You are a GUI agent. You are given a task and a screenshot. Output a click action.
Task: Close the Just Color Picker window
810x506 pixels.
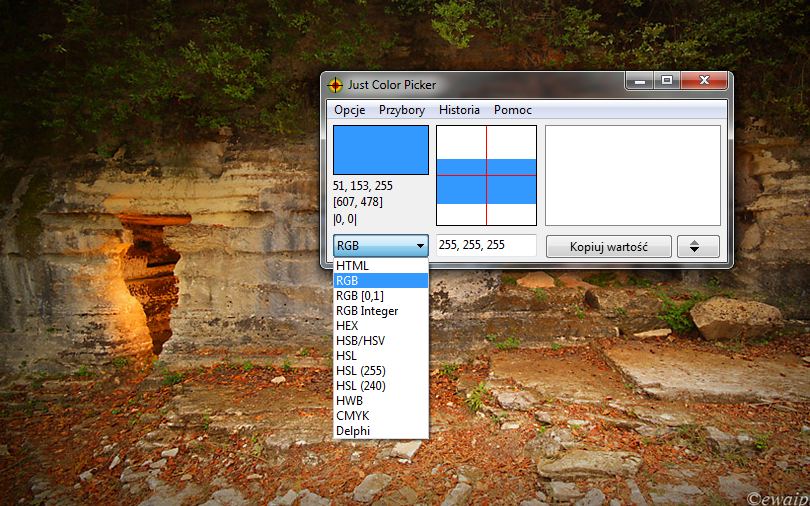pos(704,81)
